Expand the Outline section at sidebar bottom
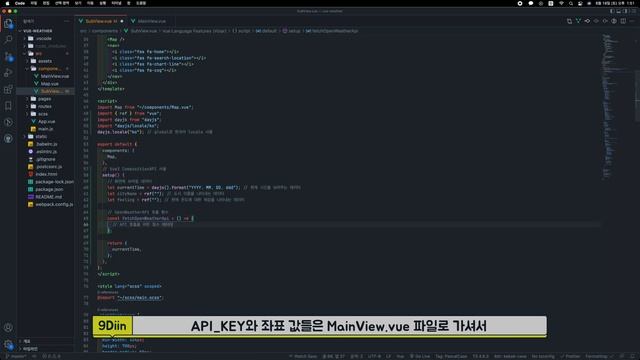The height and width of the screenshot is (360, 640). [45, 341]
